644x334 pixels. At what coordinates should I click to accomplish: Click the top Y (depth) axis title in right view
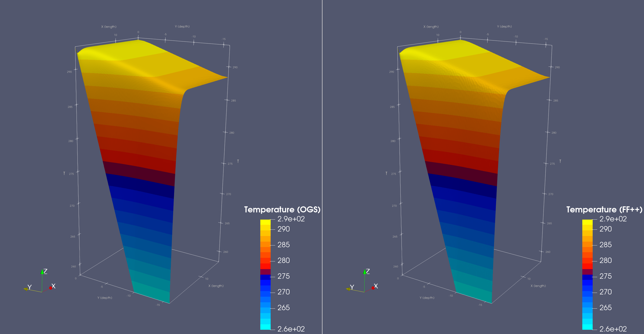[504, 27]
